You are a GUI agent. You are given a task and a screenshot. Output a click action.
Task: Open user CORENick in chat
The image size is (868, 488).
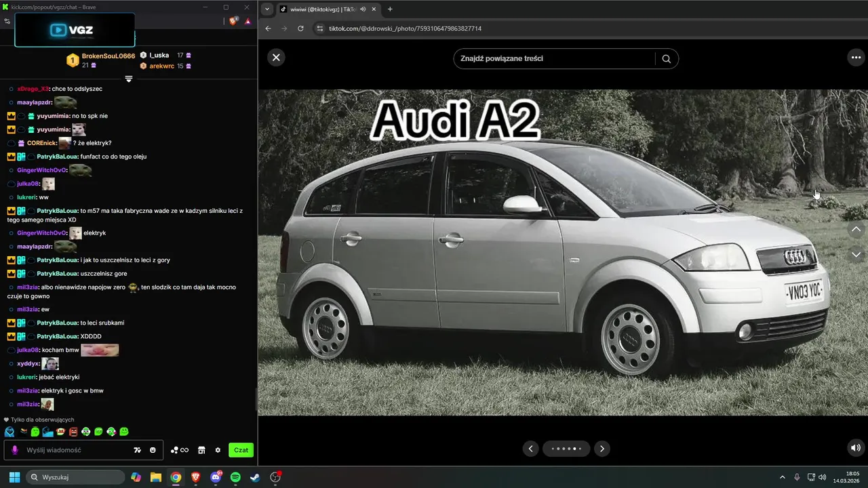coord(41,143)
